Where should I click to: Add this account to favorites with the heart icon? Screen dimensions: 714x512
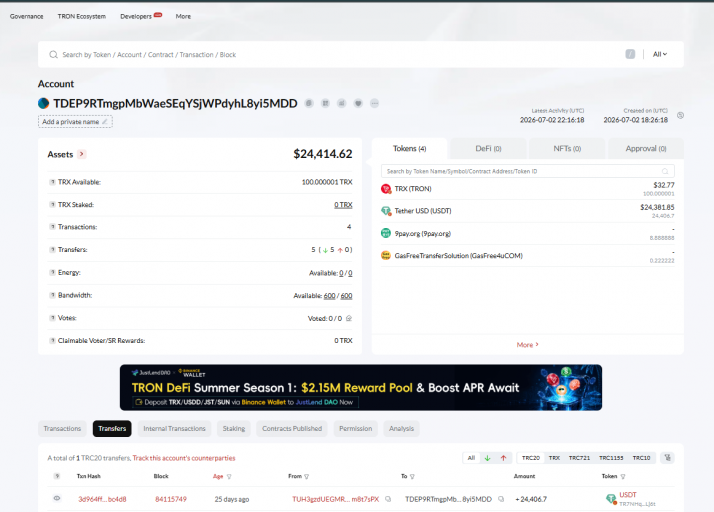pos(358,103)
